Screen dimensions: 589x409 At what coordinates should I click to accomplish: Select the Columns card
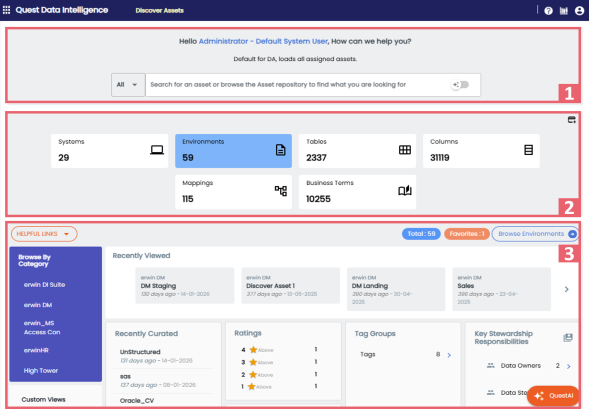point(481,151)
